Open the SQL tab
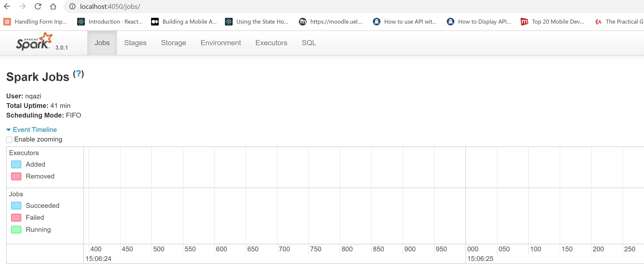This screenshot has width=644, height=273. coord(309,43)
